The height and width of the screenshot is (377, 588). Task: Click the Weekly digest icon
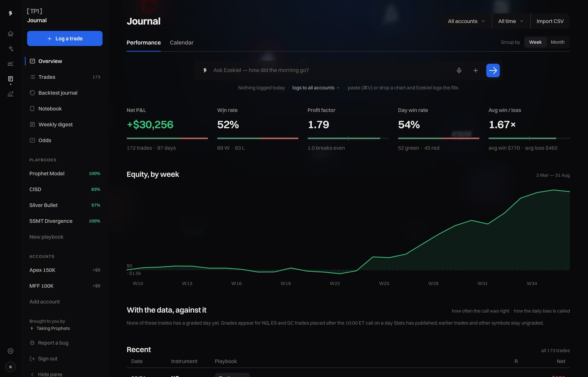pos(32,124)
